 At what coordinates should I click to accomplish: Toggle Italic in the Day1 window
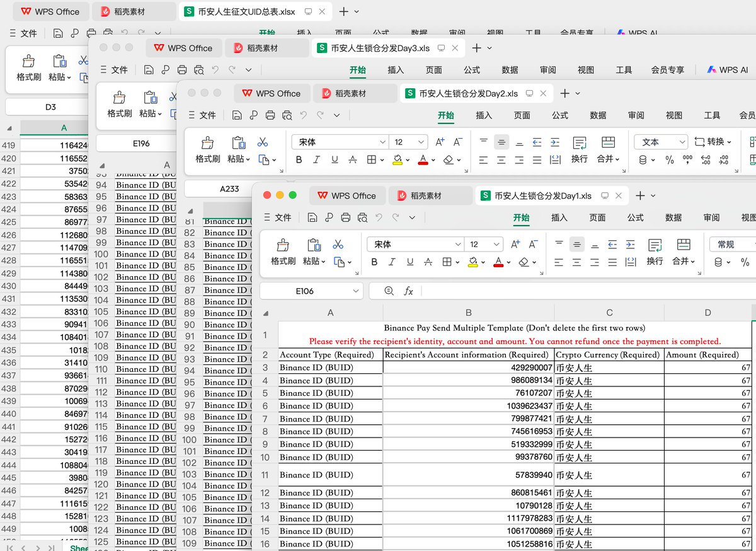(392, 262)
